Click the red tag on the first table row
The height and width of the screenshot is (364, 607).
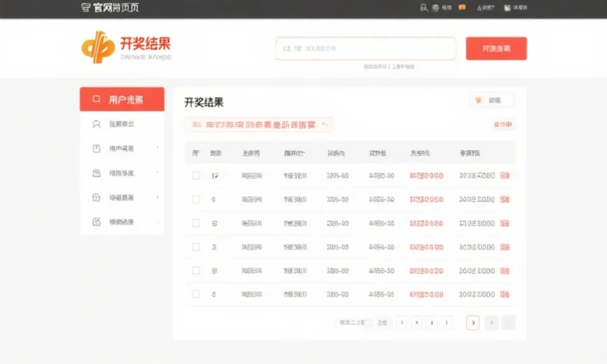(504, 176)
